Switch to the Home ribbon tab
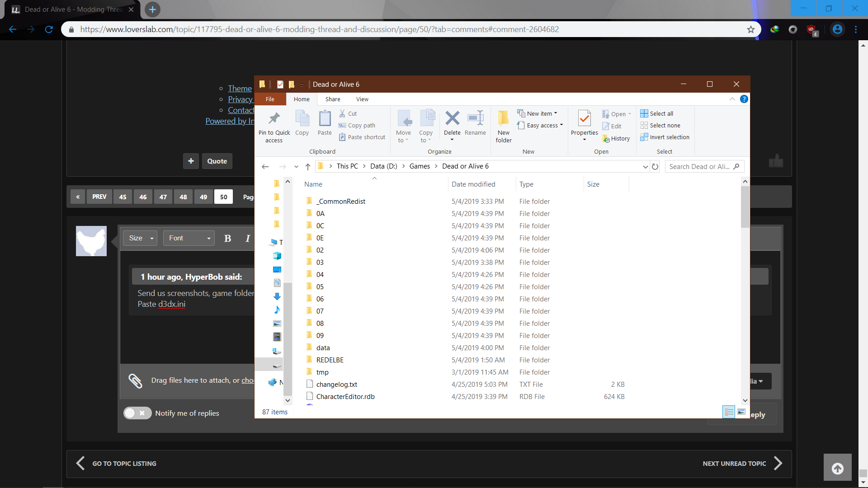Screen dimensions: 868x488 [x=302, y=99]
